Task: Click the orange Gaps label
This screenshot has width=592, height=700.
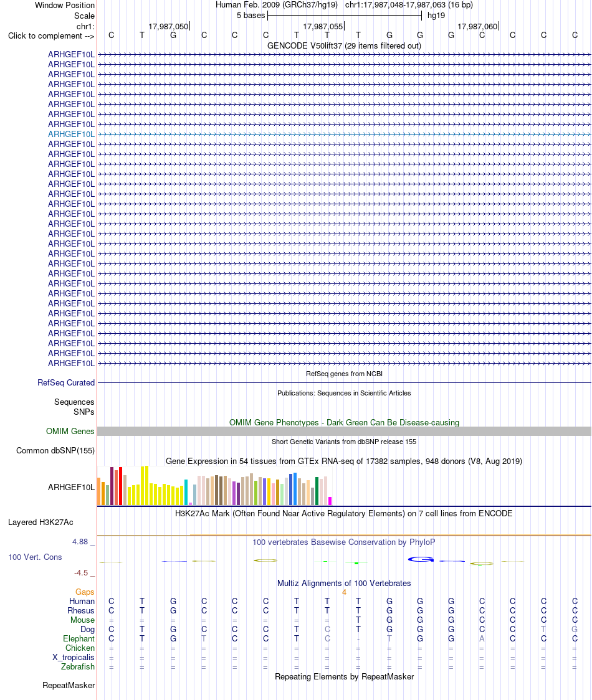Action: pyautogui.click(x=85, y=592)
